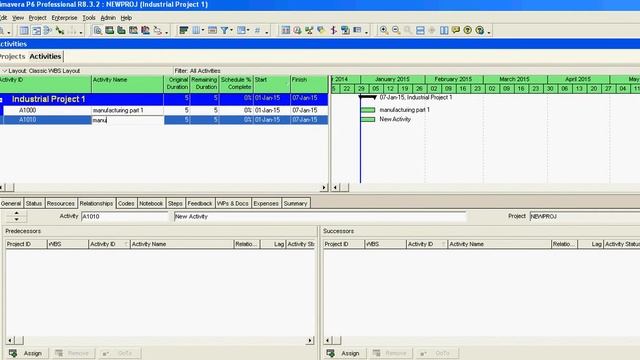Click the activity up/down stepper arrows
The width and height of the screenshot is (640, 360).
coord(16,216)
